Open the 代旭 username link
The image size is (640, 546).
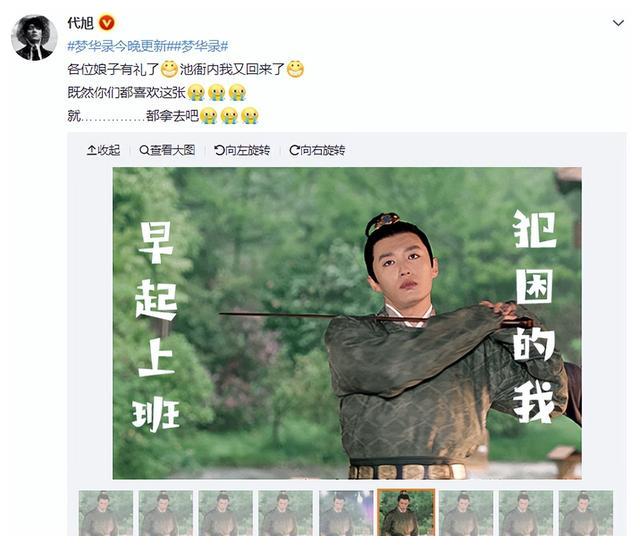(x=80, y=22)
